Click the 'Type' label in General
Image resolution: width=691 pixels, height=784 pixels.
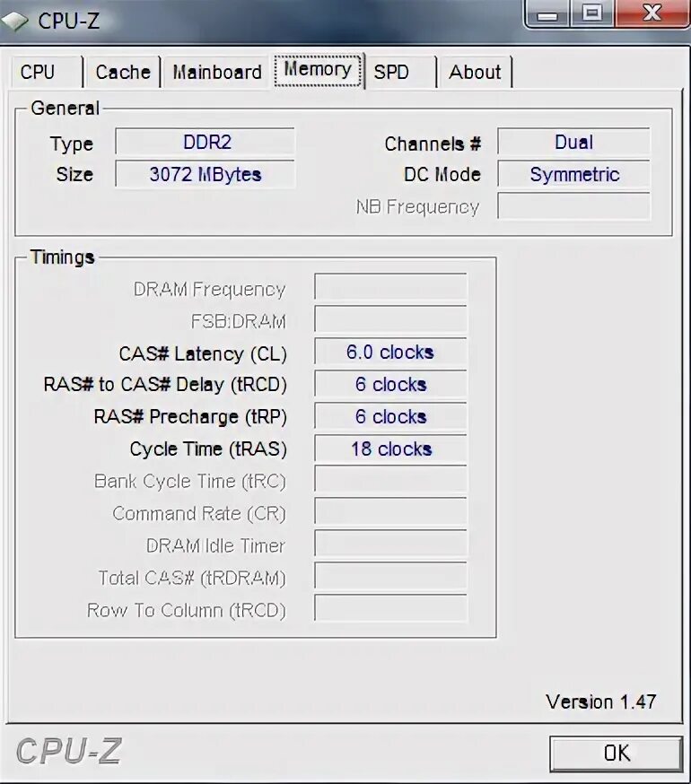72,145
